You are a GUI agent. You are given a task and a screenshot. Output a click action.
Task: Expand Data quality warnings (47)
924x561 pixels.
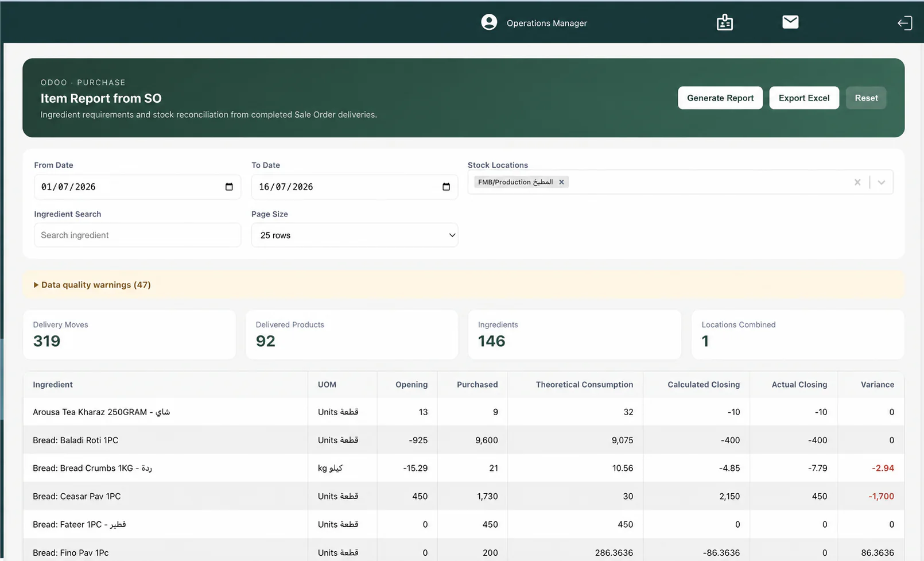[92, 285]
